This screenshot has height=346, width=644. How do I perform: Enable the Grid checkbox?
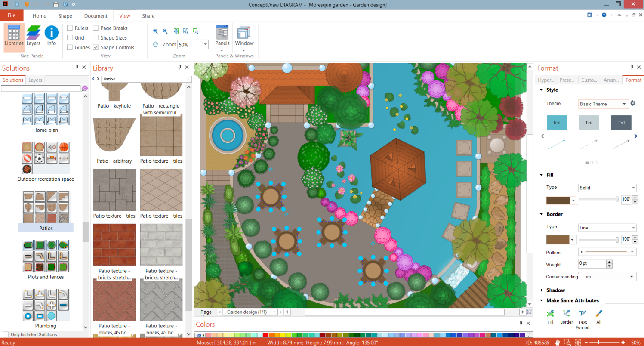coord(70,38)
